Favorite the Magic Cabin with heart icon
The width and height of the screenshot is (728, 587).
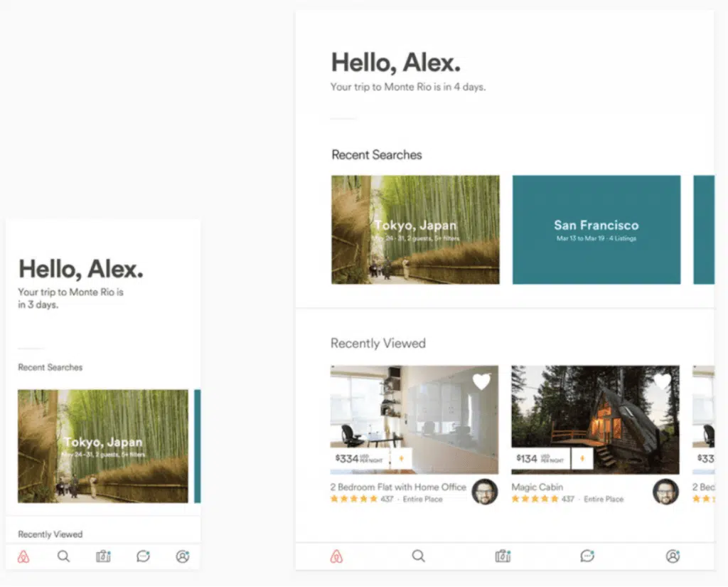(663, 381)
